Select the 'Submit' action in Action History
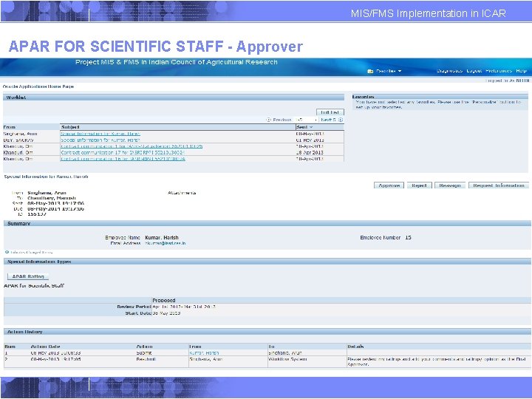The image size is (532, 399). 144,353
